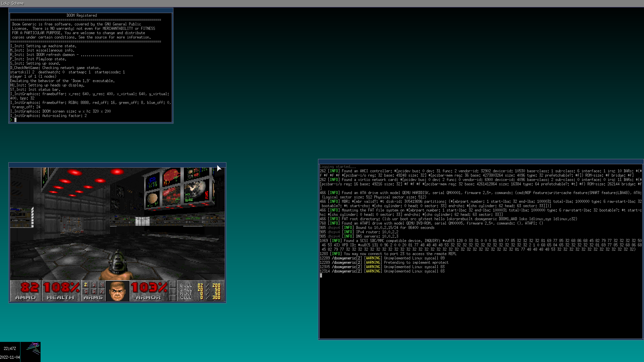Click the cursor block in log console
The width and height of the screenshot is (644, 362).
tap(321, 276)
